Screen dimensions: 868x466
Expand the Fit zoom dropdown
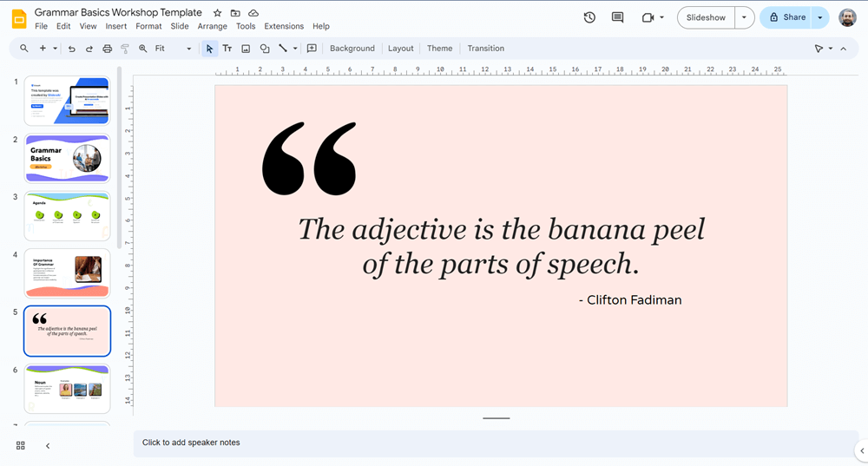point(174,49)
